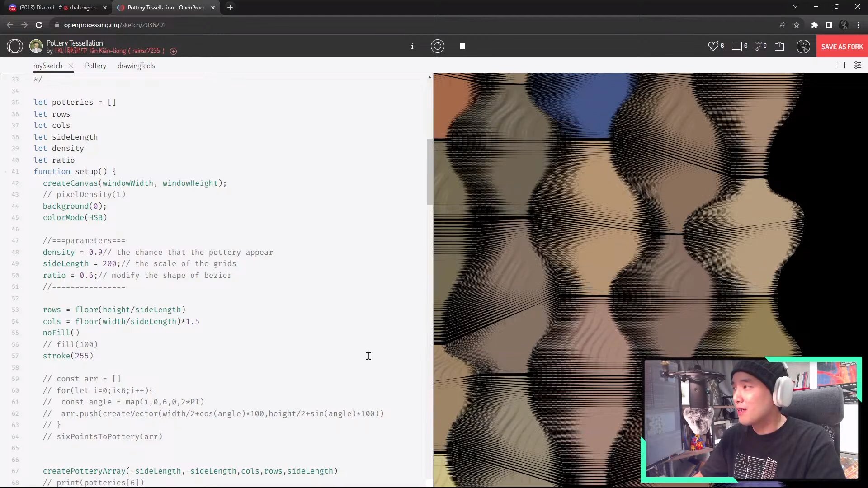Share this page from the address bar
868x488 pixels.
[x=782, y=25]
